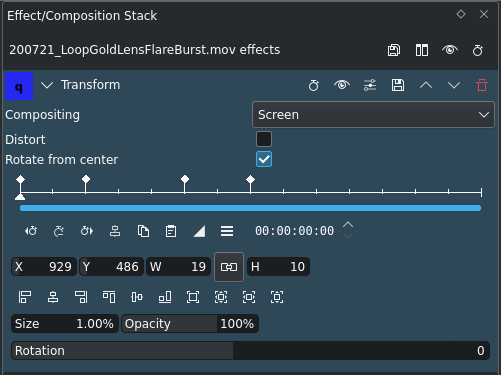Click the W width field 19

pyautogui.click(x=179, y=267)
